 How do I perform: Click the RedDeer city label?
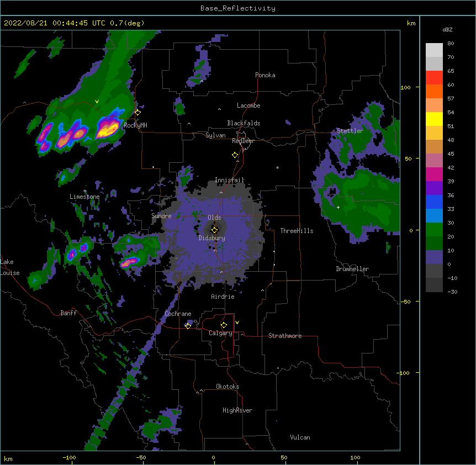[x=243, y=141]
